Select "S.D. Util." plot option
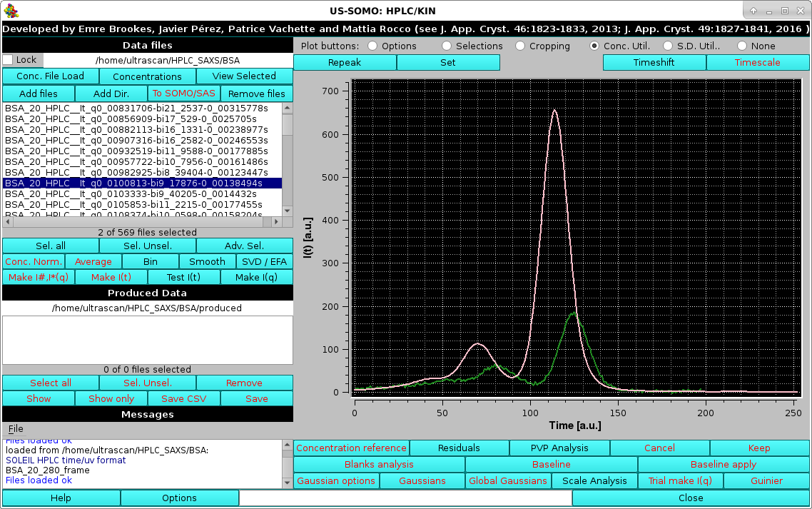This screenshot has height=509, width=812. [667, 45]
